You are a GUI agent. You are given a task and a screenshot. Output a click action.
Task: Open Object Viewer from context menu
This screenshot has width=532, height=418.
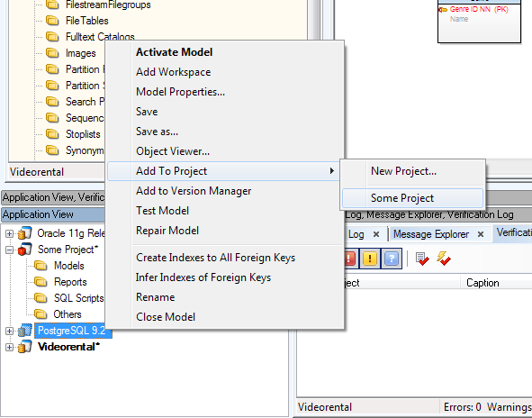[225, 151]
